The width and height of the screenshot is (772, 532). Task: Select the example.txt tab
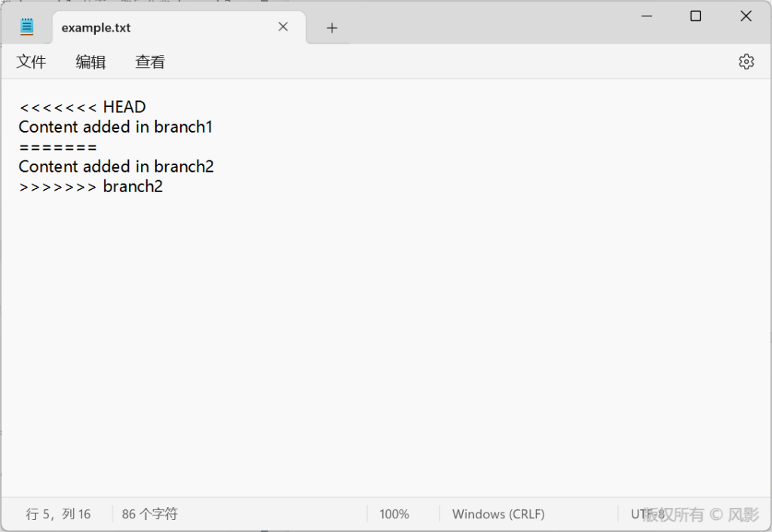[151, 28]
